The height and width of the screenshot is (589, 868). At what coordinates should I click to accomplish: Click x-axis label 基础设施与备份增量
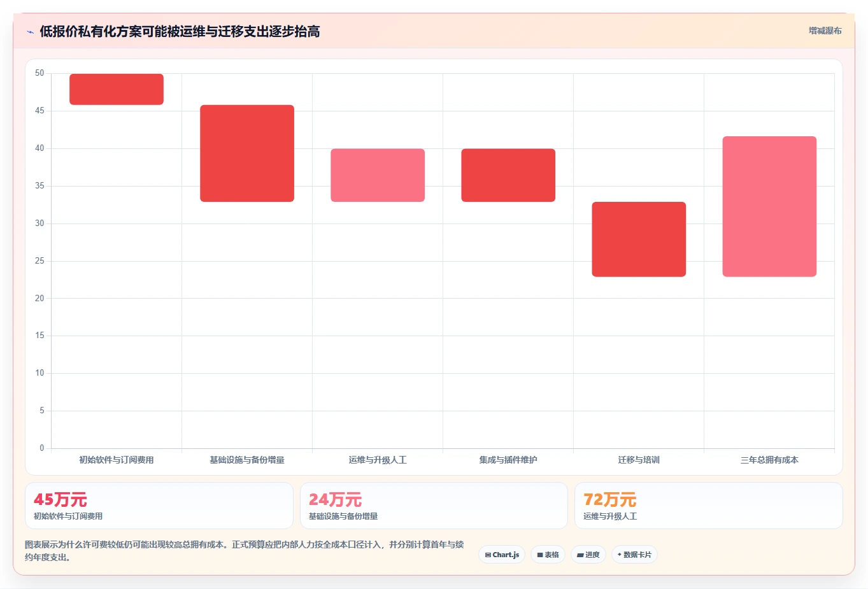[x=247, y=460]
